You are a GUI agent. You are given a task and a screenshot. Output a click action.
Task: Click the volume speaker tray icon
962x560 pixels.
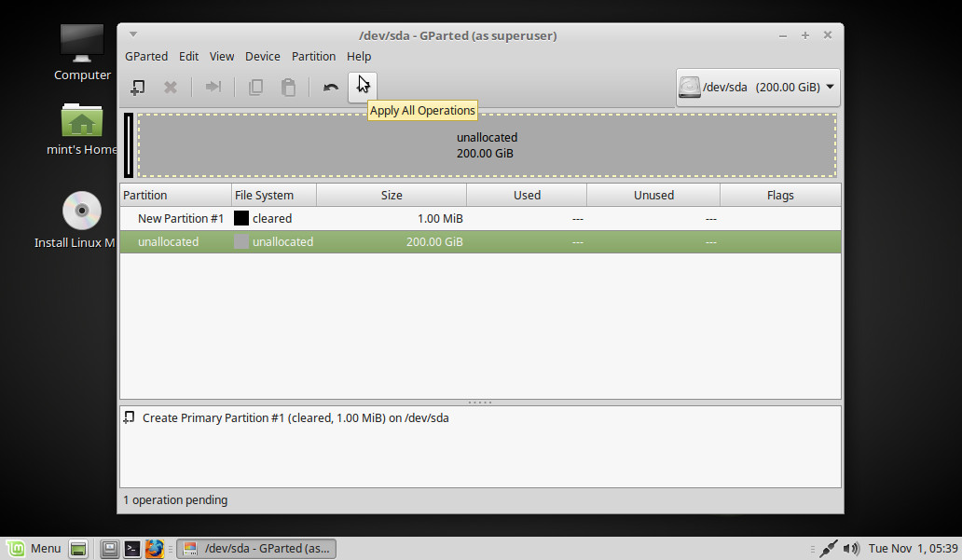tap(851, 549)
